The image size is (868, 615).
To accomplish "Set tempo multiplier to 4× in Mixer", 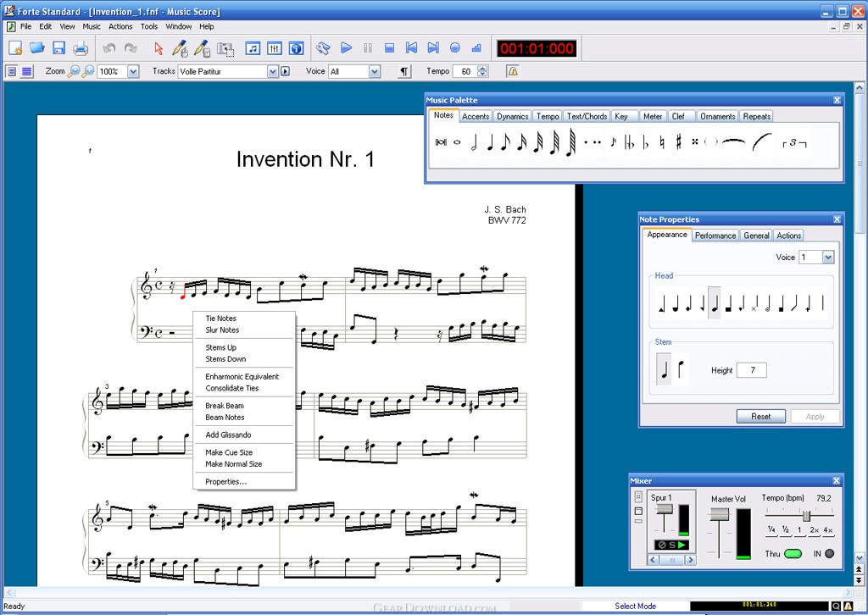I will (827, 529).
